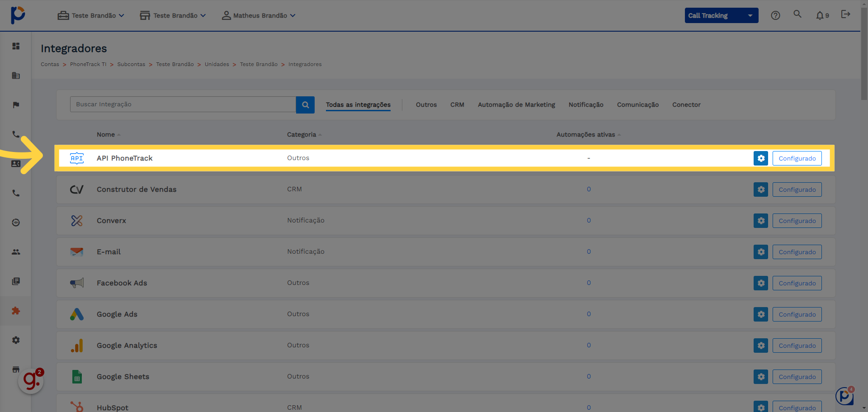Viewport: 868px width, 412px height.
Task: Select the Notificação filter tab
Action: 586,105
